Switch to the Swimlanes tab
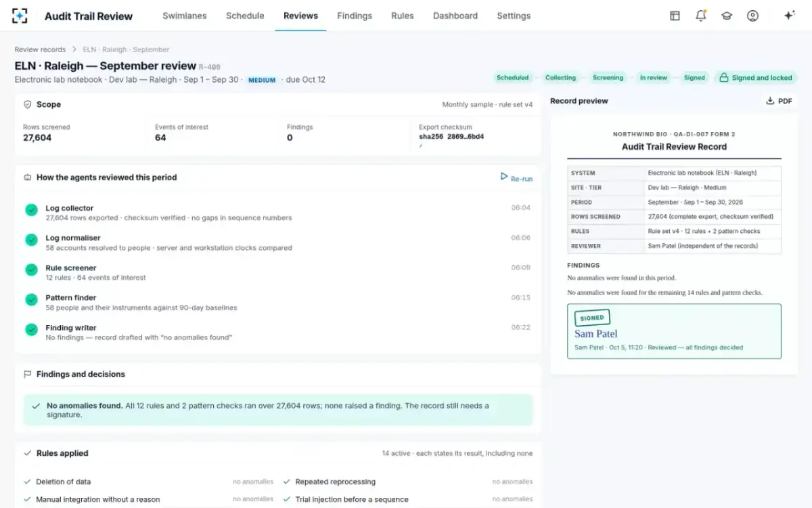The height and width of the screenshot is (508, 812). tap(185, 16)
